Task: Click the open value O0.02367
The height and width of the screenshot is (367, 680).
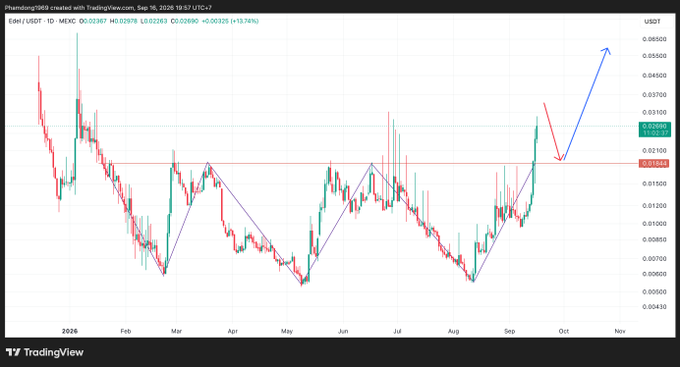Action: coord(93,21)
